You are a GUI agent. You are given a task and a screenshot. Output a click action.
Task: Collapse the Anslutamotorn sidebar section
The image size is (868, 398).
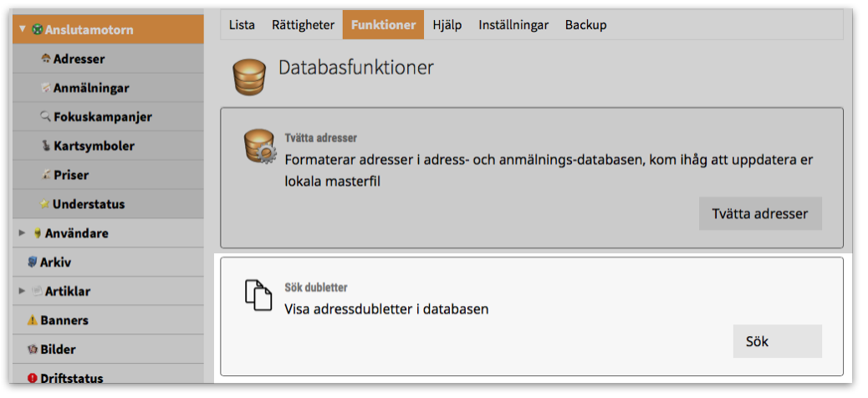[x=23, y=29]
